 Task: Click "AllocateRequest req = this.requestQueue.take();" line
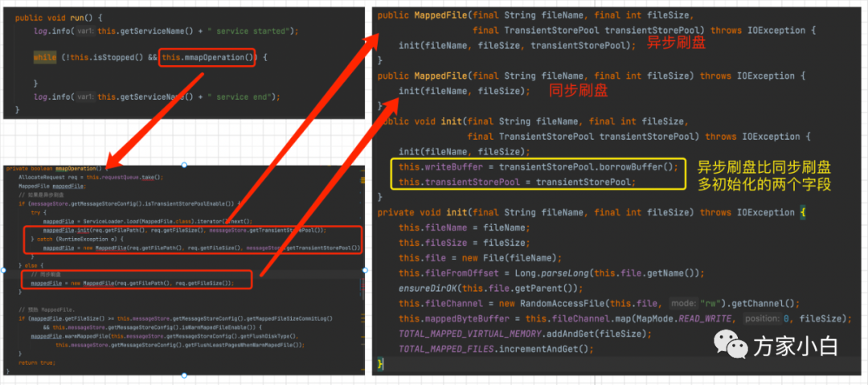click(x=91, y=178)
